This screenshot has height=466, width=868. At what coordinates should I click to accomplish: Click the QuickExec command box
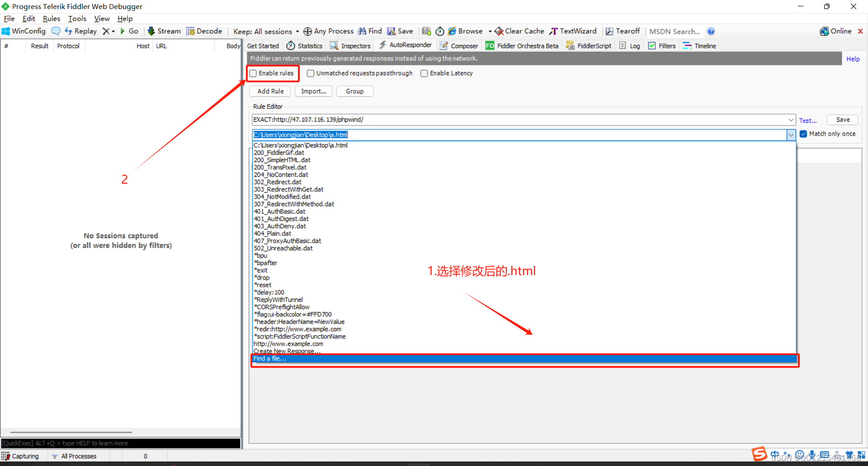[x=121, y=443]
